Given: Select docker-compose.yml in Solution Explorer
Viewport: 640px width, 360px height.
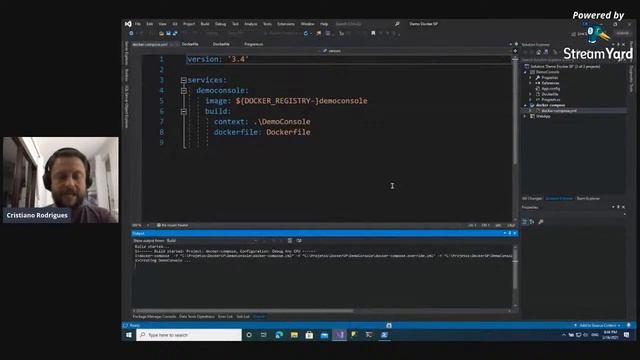Looking at the screenshot, I should point(558,111).
